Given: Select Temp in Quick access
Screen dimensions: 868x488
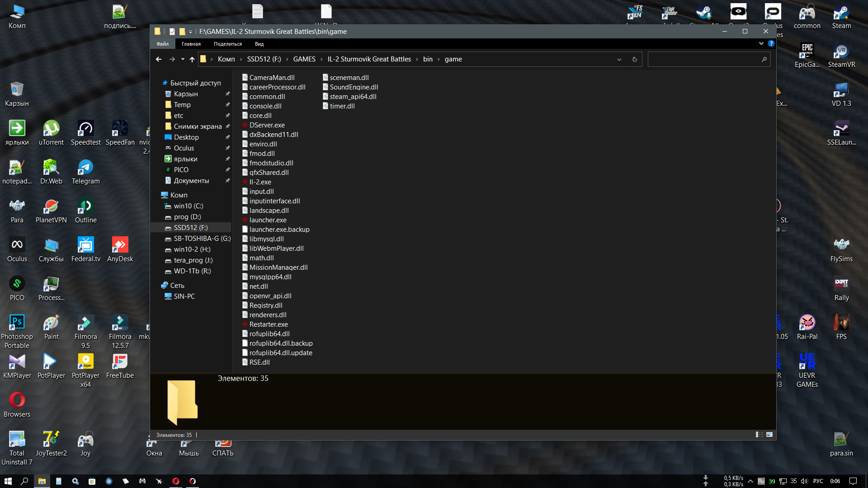Looking at the screenshot, I should (x=182, y=105).
